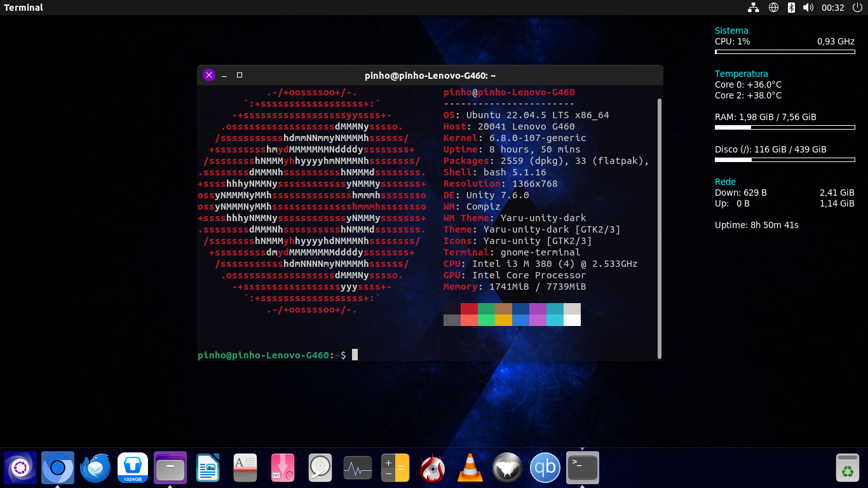Launch Chromium browser from the dock
Viewport: 868px width, 488px height.
click(58, 468)
